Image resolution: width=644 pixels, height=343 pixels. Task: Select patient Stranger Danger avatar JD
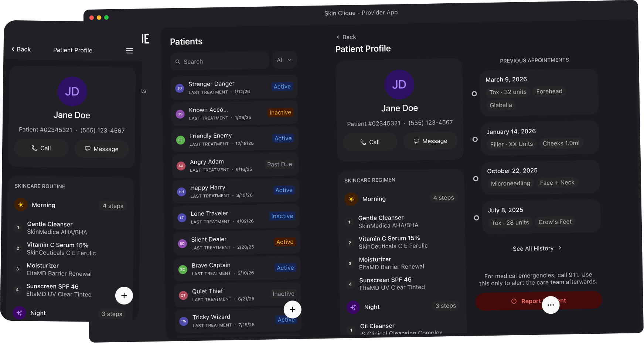point(180,88)
